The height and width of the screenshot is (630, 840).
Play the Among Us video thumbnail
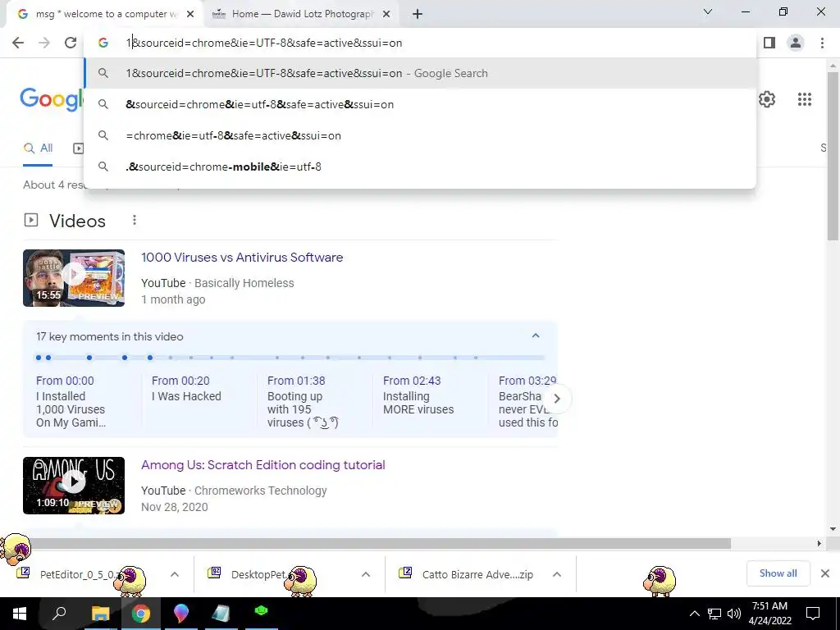pos(74,486)
